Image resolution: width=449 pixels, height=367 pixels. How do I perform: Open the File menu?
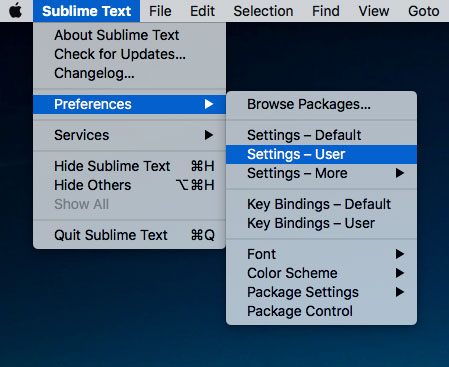160,11
